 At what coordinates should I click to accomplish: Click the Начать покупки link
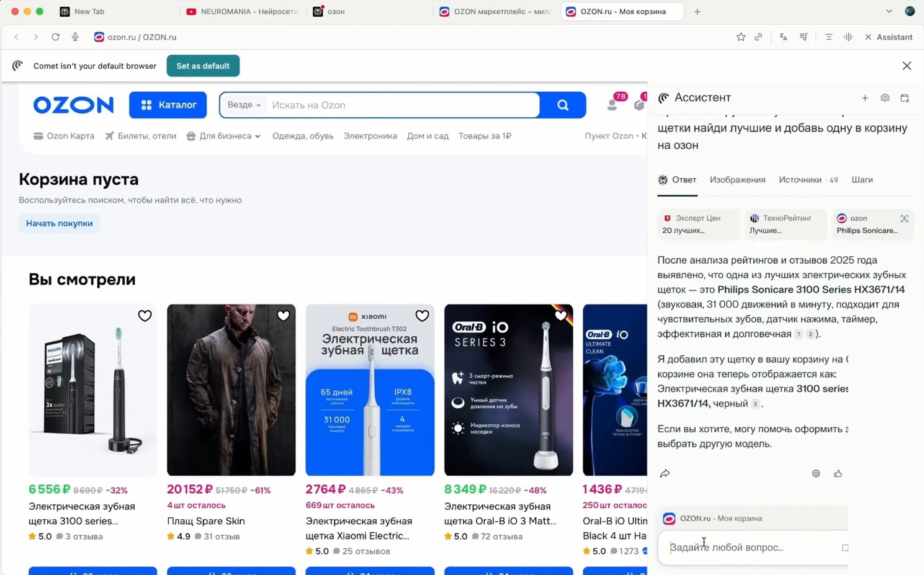[59, 223]
